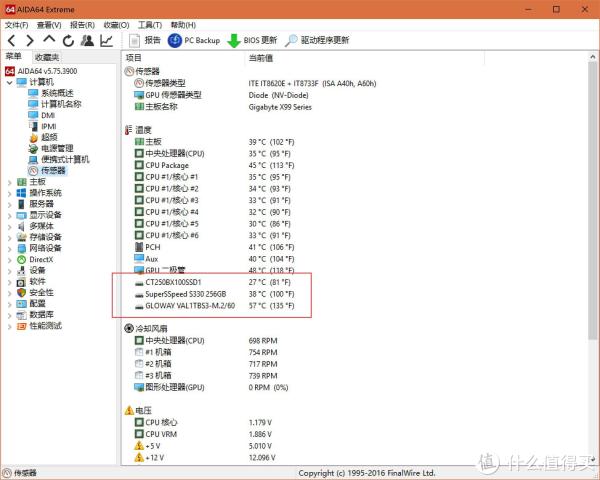Click 传感器 status bar entry

20,473
